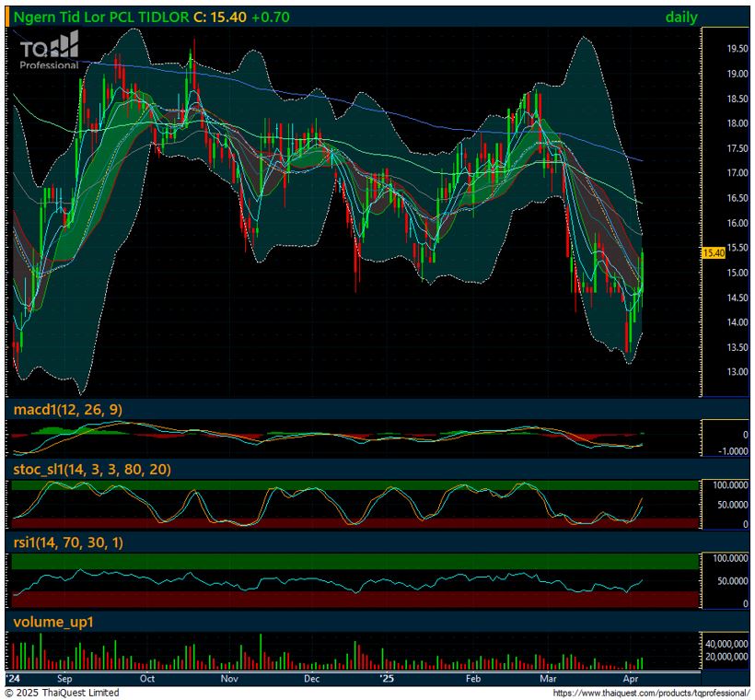
Task: Click the 'Oct' date axis label
Action: pyautogui.click(x=147, y=679)
